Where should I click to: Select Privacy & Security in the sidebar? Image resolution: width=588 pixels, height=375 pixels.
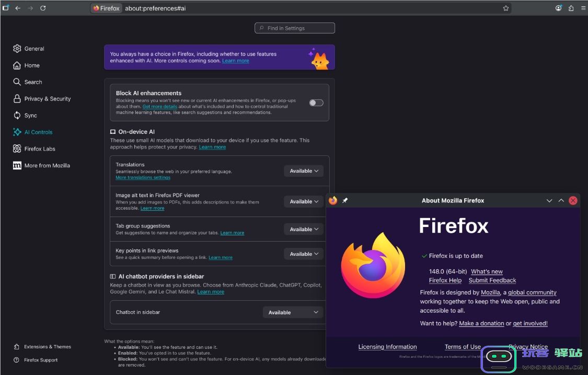point(48,98)
